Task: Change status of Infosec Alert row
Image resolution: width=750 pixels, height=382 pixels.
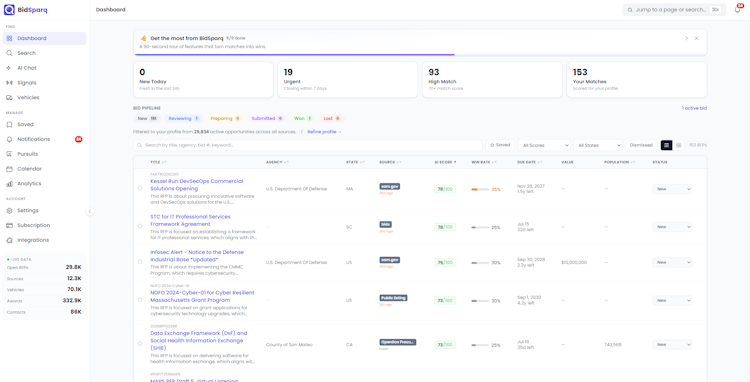Action: (x=672, y=262)
